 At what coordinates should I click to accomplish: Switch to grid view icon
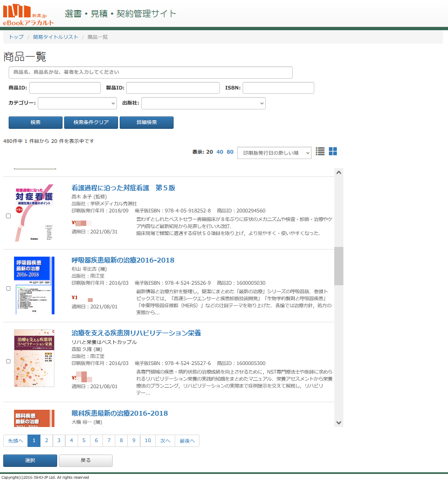coord(333,152)
